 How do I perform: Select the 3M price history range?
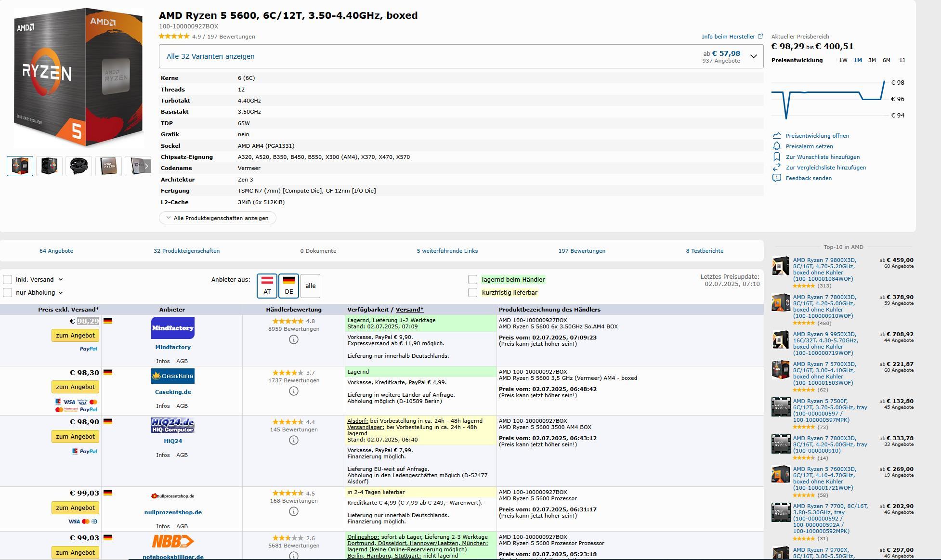[x=872, y=60]
